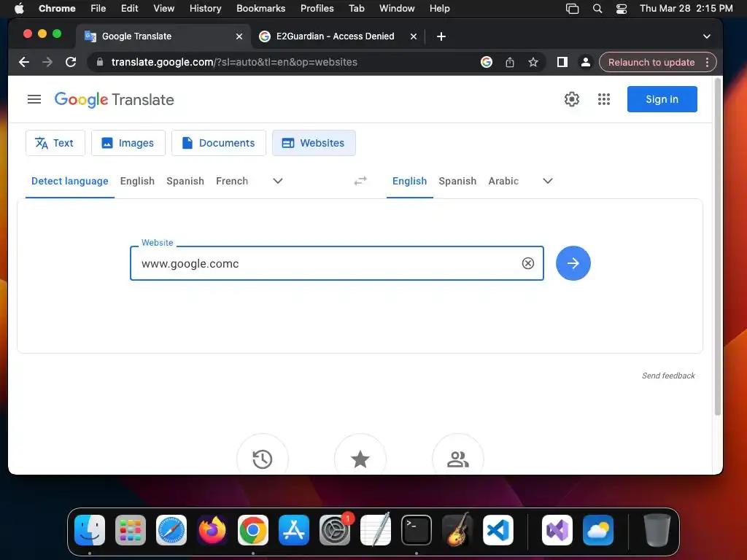This screenshot has height=560, width=747.
Task: View site information lock icon
Action: click(x=99, y=62)
